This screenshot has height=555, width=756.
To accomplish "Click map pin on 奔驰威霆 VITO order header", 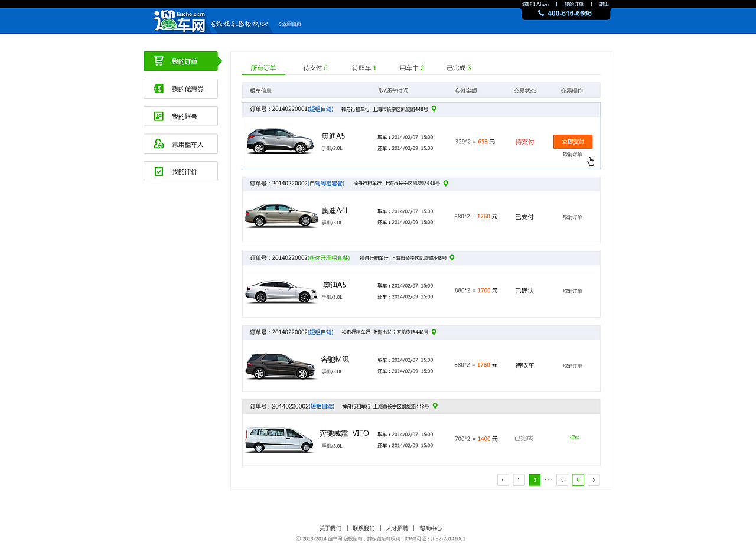I will 435,406.
